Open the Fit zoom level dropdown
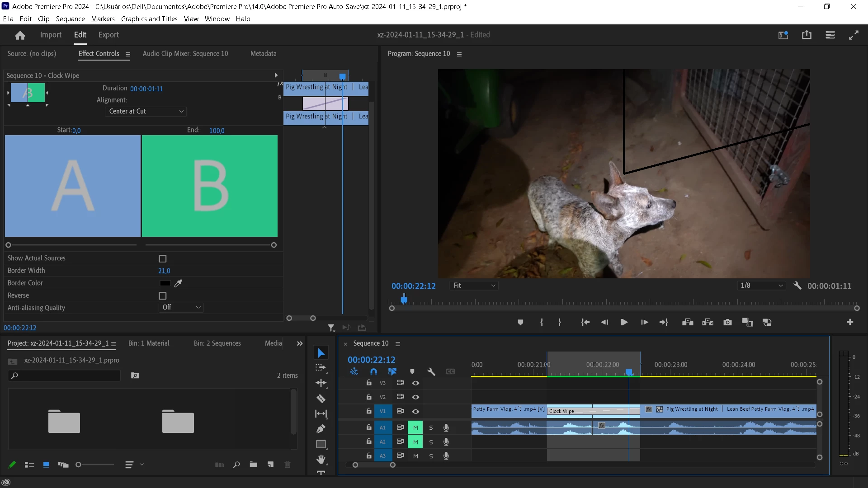This screenshot has height=488, width=868. tap(474, 286)
